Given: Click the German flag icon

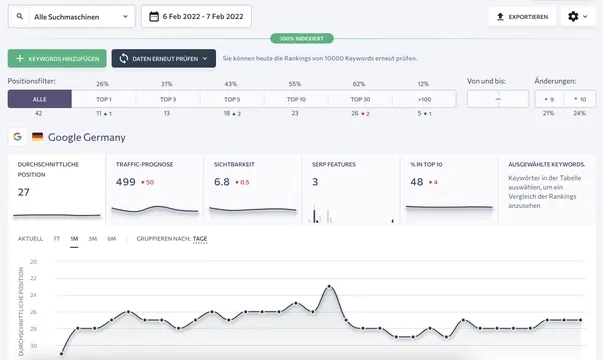Looking at the screenshot, I should (x=37, y=137).
